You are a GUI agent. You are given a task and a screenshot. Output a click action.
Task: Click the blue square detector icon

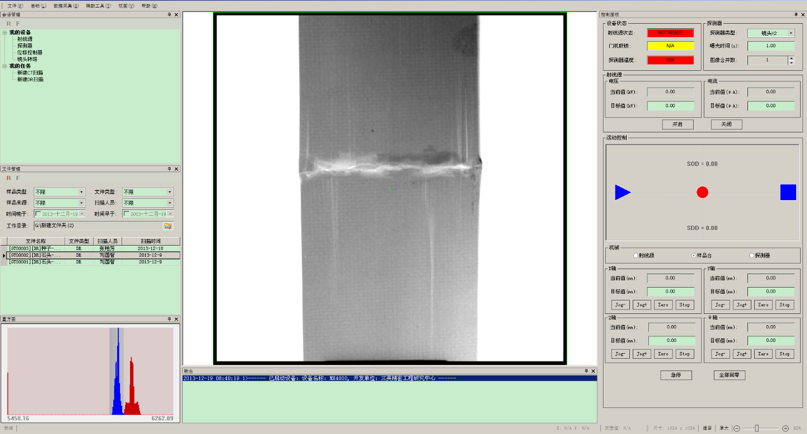tap(788, 192)
